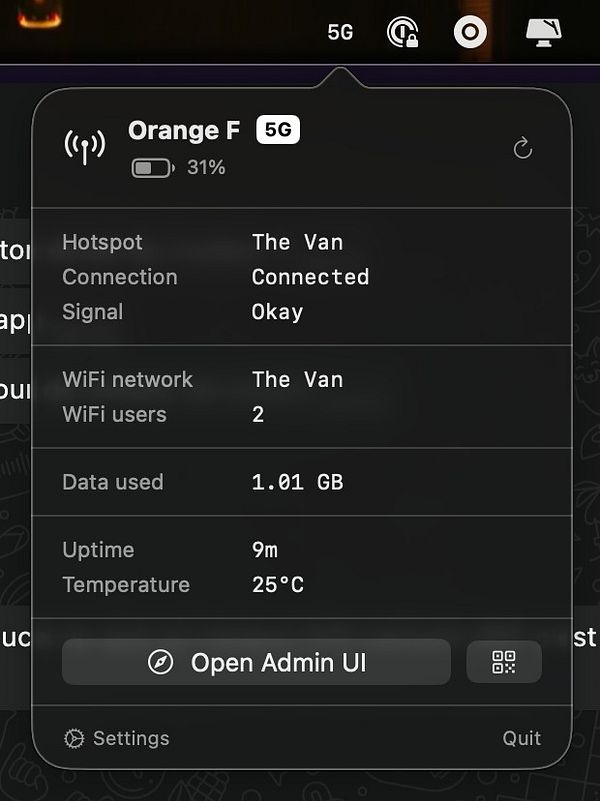
Task: Click the battery level icon
Action: tap(153, 168)
